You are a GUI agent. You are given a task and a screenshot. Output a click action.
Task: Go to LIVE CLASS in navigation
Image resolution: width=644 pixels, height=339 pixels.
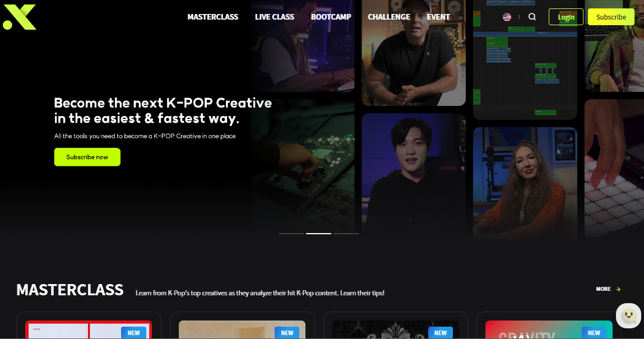pyautogui.click(x=274, y=17)
